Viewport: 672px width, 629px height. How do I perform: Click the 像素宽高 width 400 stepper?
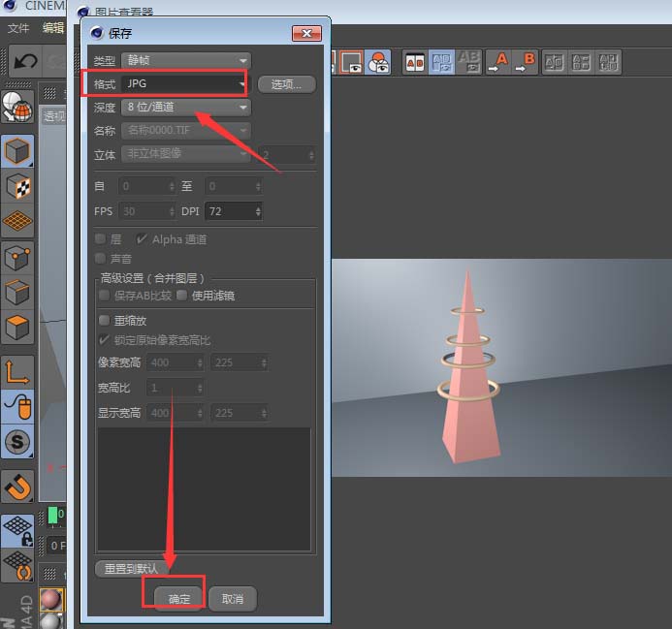(x=200, y=362)
